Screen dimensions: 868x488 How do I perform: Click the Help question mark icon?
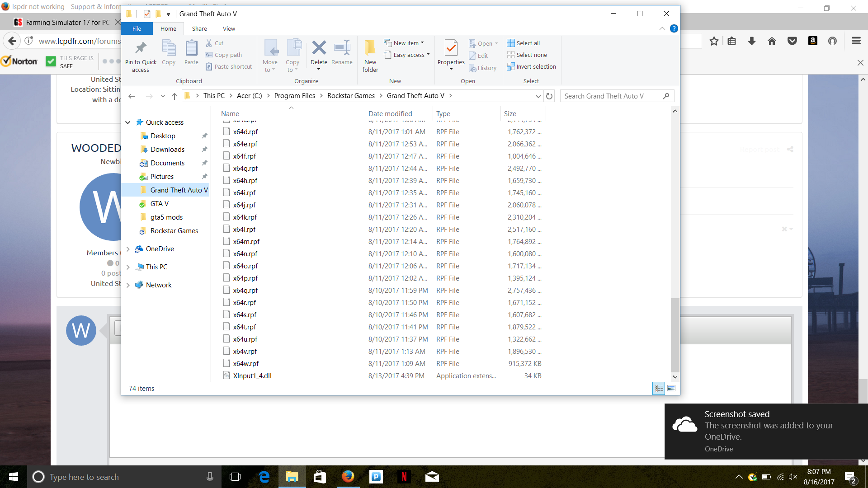(x=674, y=28)
